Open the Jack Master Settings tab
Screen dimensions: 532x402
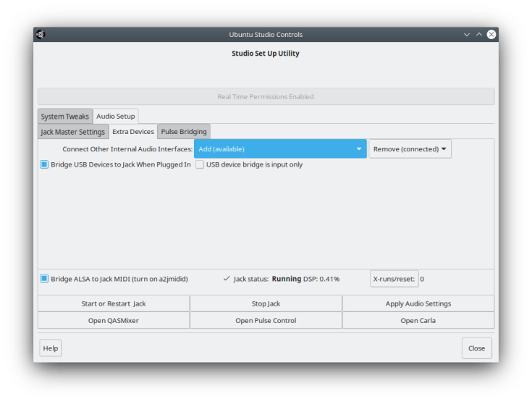72,132
